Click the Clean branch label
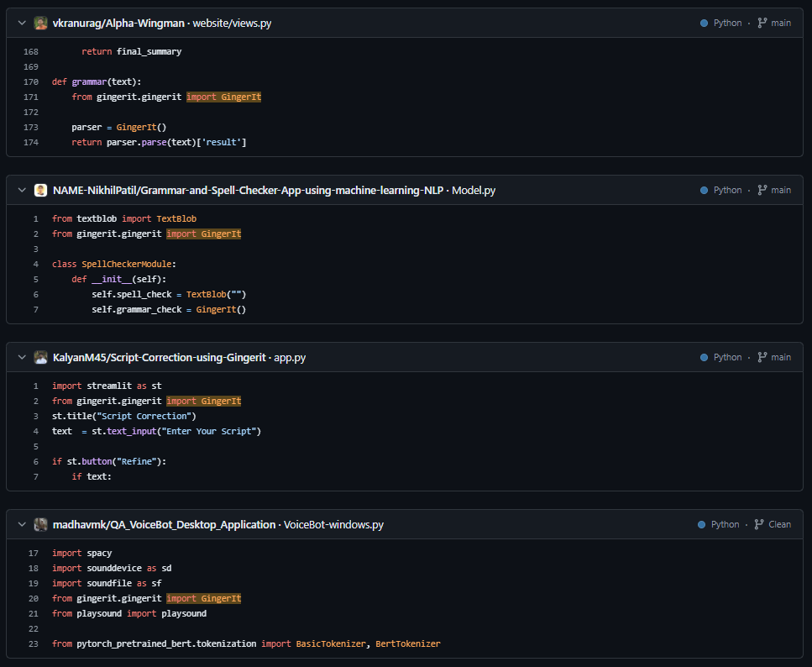Screen dimensions: 812x667 (x=778, y=524)
